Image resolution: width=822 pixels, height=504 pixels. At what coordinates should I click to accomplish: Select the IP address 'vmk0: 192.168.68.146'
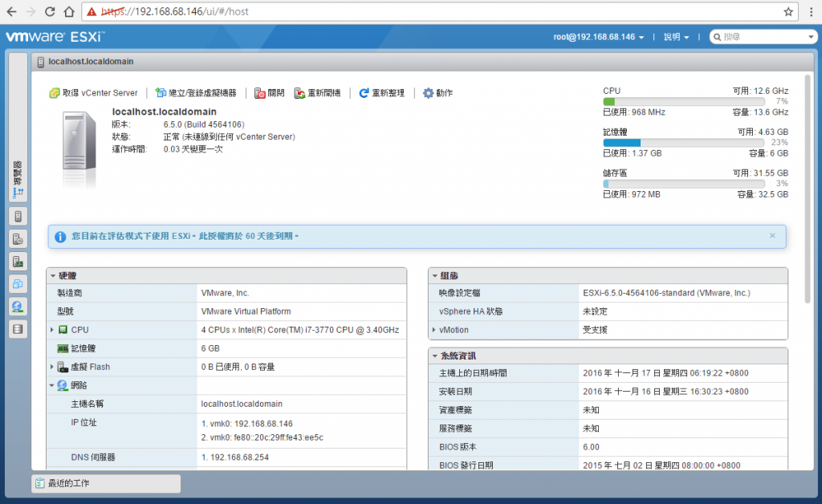[251, 424]
